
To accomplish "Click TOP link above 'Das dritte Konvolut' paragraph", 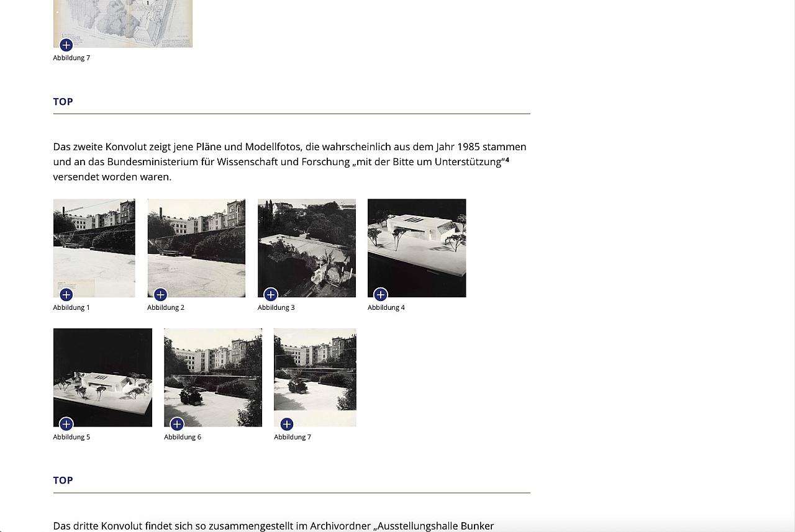I will click(x=63, y=480).
